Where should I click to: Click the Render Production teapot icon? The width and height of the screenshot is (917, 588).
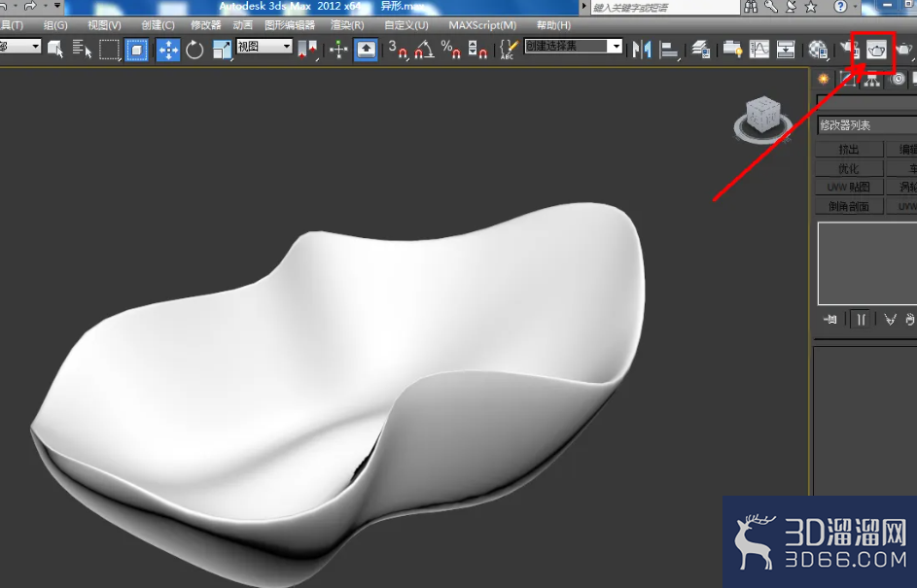pos(903,51)
